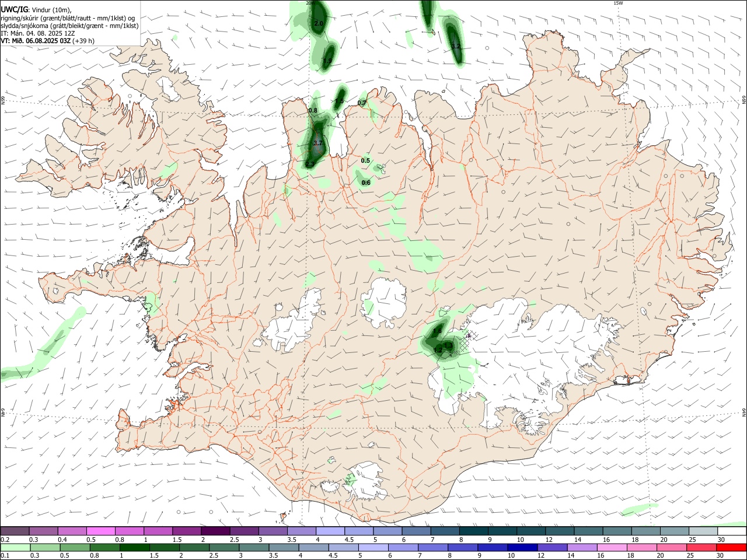Click the "1.9" precipitation value on the map
Viewport: 747px width, 560px height.
tap(327, 61)
